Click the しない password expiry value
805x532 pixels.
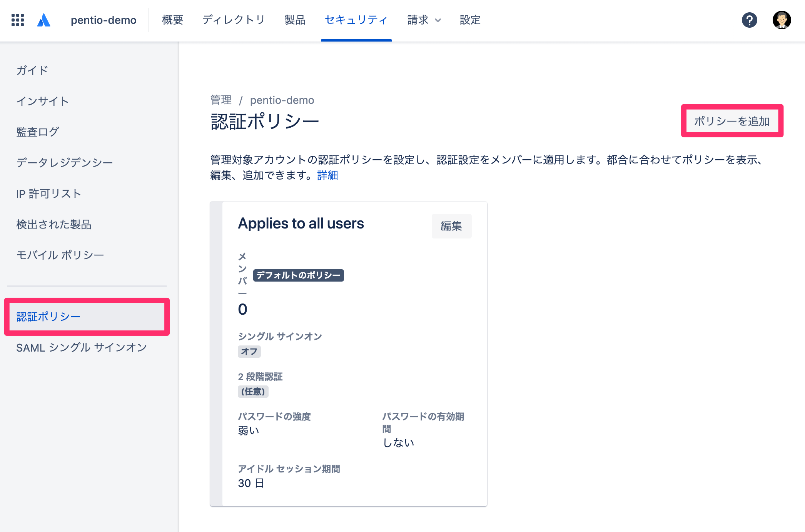coord(399,443)
